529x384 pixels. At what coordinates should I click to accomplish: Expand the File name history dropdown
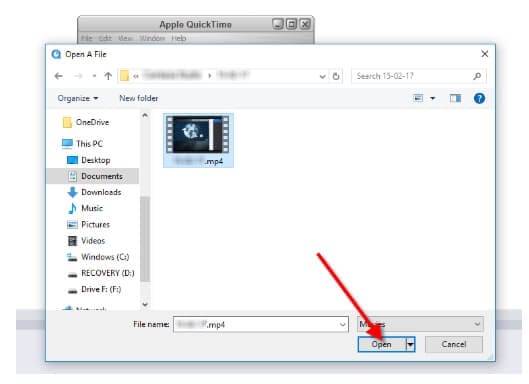pos(343,325)
